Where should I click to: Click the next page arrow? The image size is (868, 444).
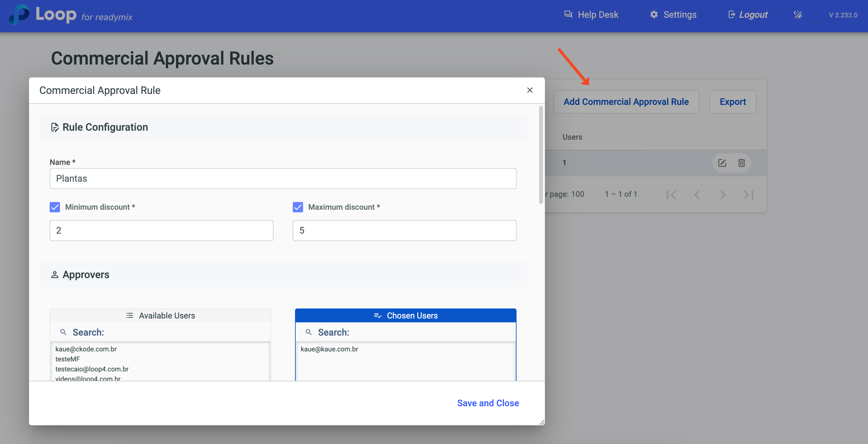pos(723,195)
